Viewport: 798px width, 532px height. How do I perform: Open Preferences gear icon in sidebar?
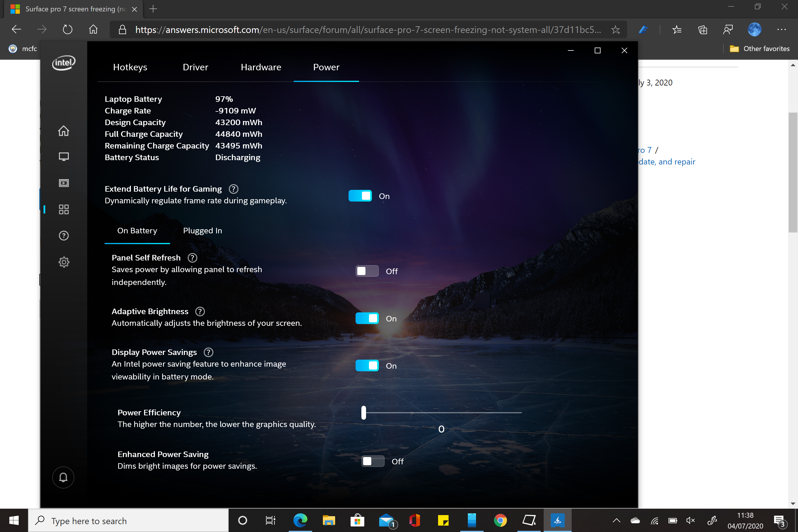pos(64,262)
